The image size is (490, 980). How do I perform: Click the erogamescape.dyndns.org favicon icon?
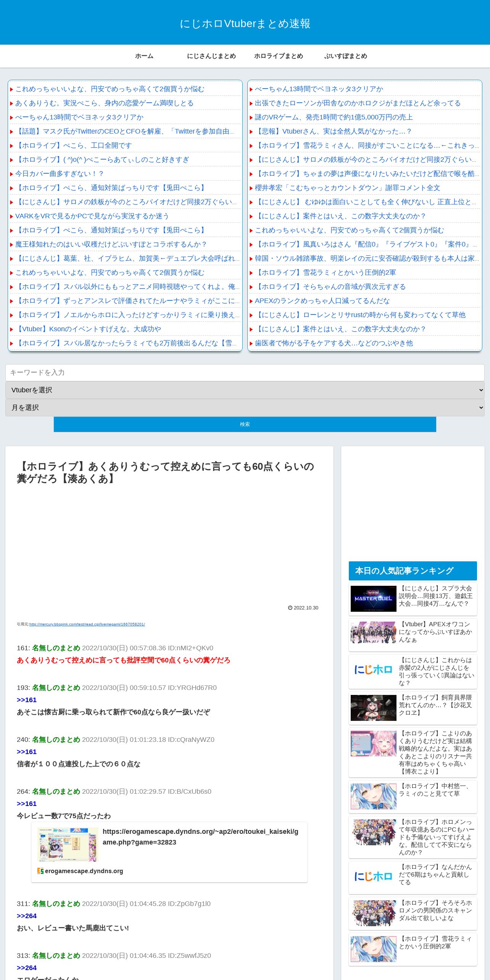[40, 871]
